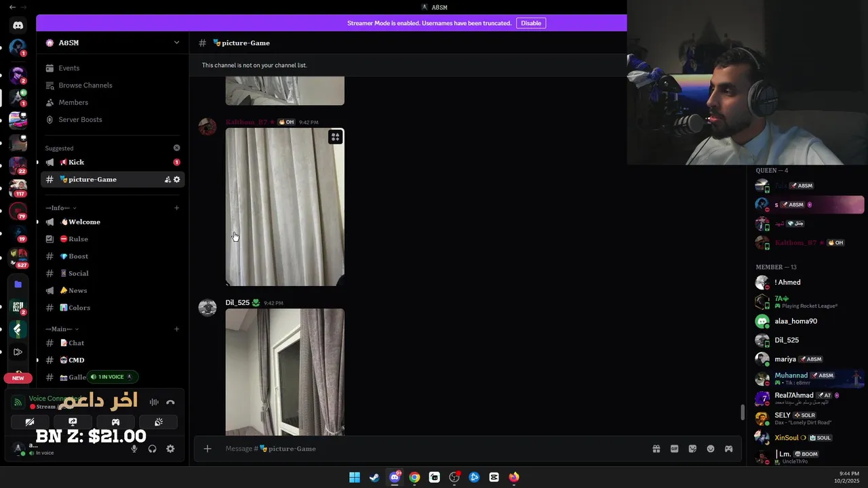Screen dimensions: 868x488
Task: Add a channel to Main category
Action: [176, 329]
